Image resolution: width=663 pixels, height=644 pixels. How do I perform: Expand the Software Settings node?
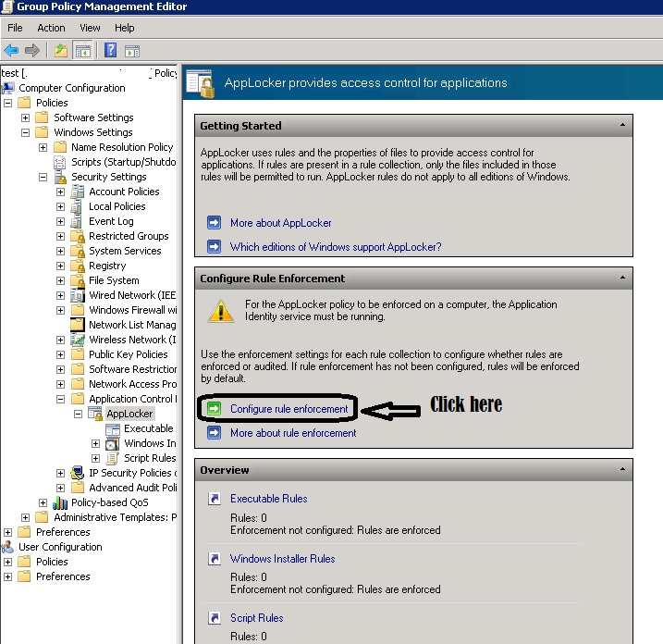[25, 118]
